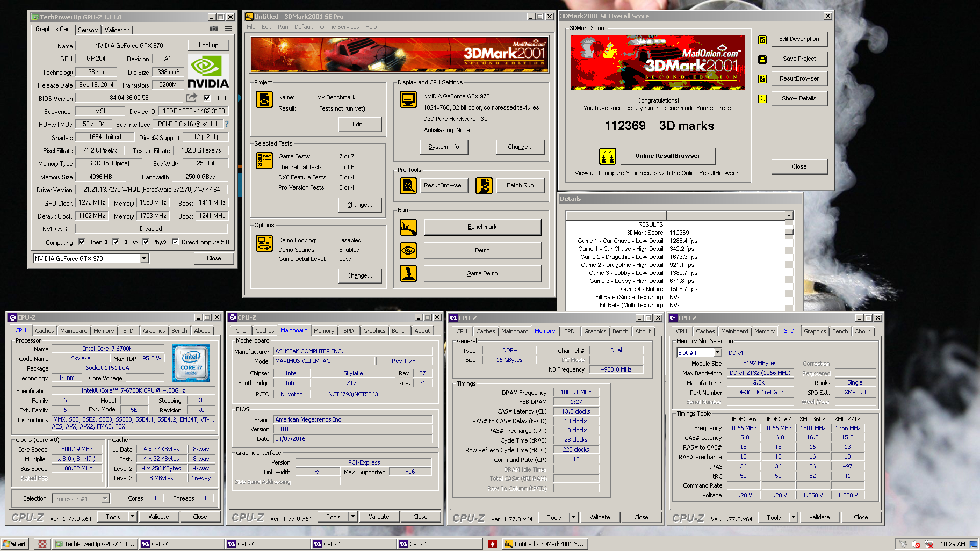Click the Intel Core i7 logo in CPU-Z
The image size is (980, 551).
coord(191,364)
